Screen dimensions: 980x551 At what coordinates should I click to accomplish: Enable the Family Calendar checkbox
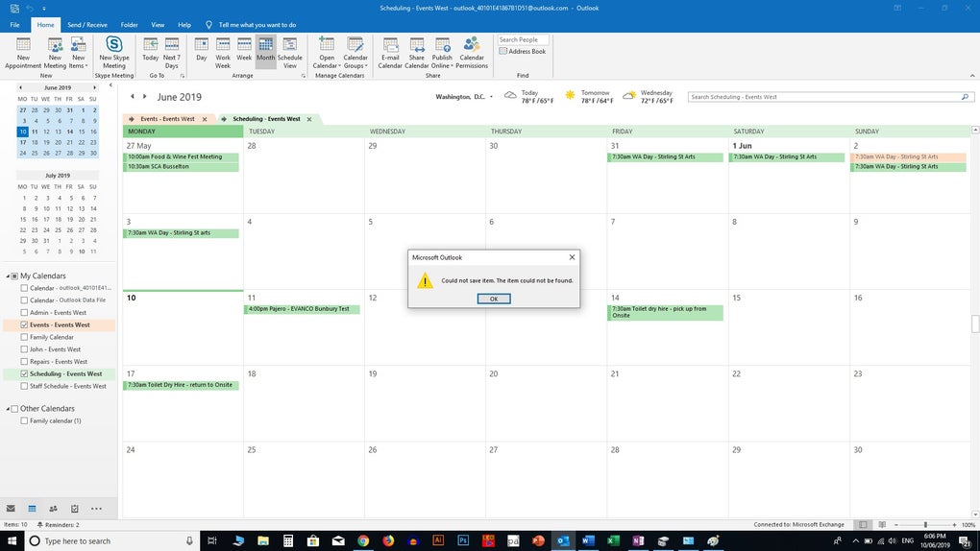tap(24, 338)
